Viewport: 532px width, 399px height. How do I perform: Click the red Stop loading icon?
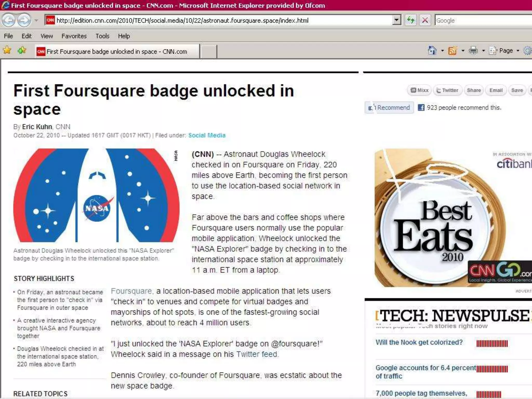[425, 20]
